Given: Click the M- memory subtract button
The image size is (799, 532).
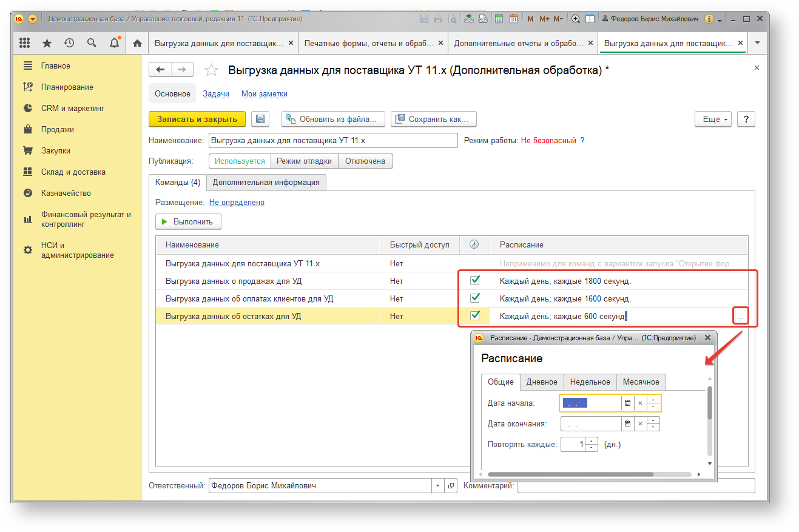Looking at the screenshot, I should (x=559, y=19).
